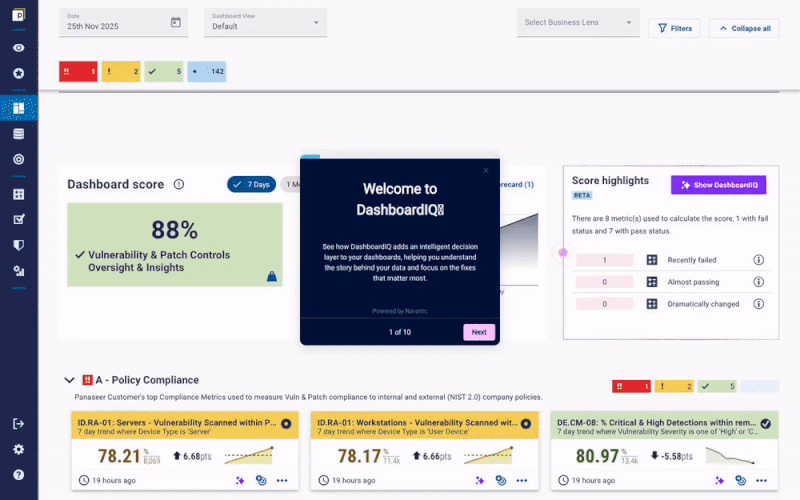The image size is (800, 500).
Task: Click the sparkle AI icon on DE.CM-08 card
Action: 719,480
